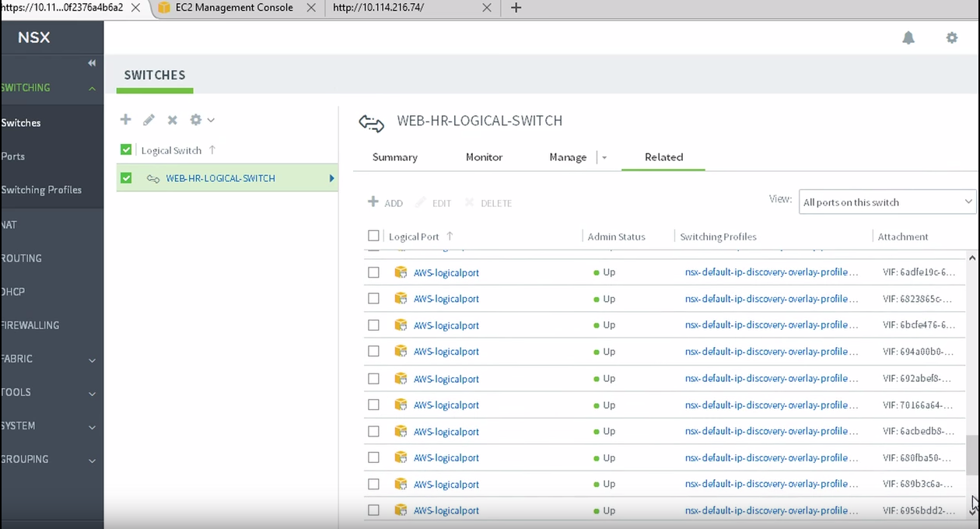Click port icon in row VIF 6956bdd2
Viewport: 980px width, 529px height.
point(401,511)
